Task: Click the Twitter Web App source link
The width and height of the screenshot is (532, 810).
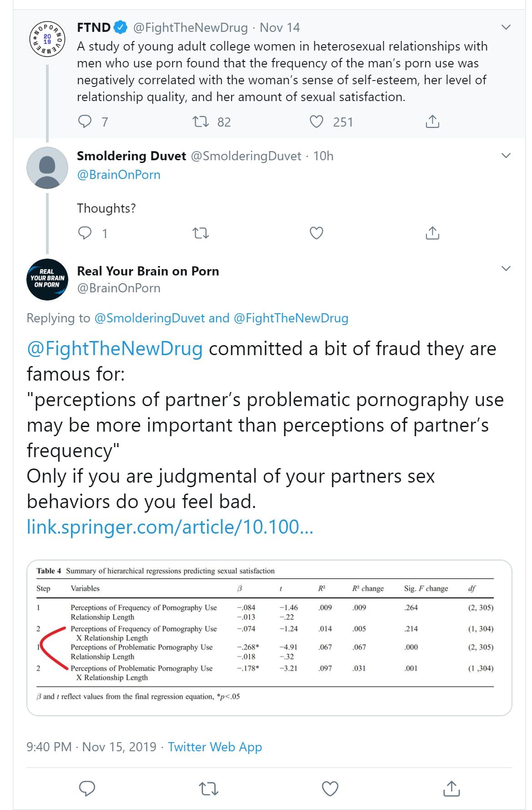Action: [215, 747]
